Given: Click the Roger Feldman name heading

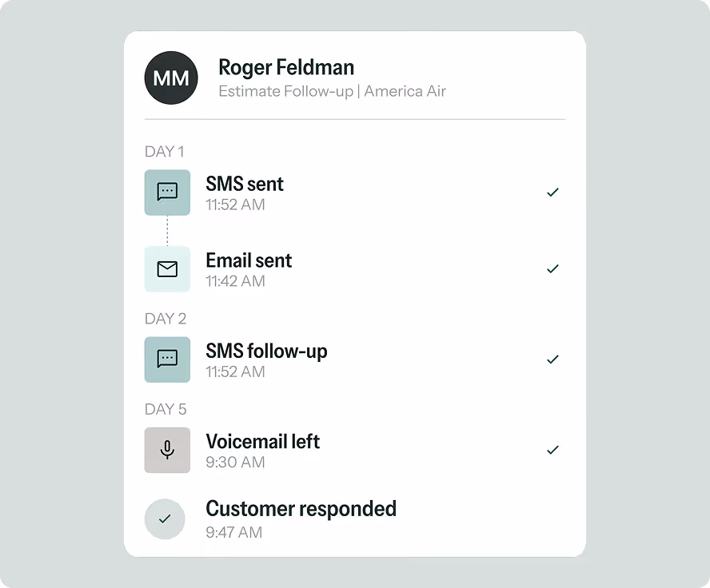Looking at the screenshot, I should pos(286,67).
